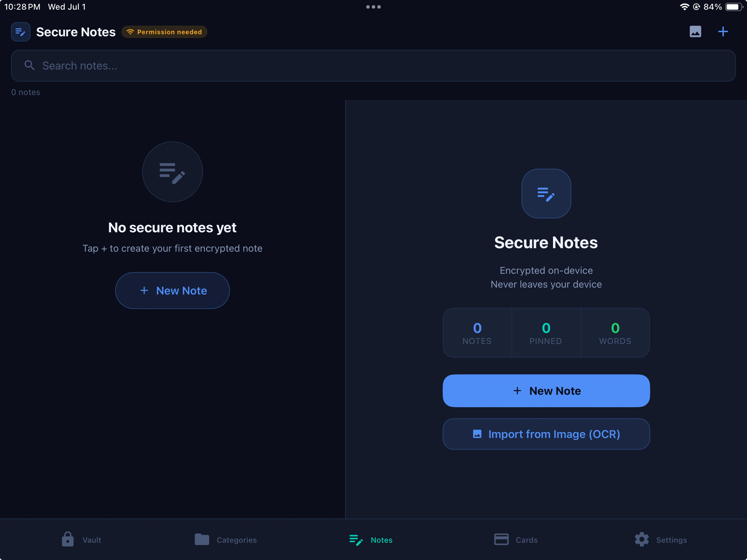Tap the Wi-Fi status icon

coord(684,7)
